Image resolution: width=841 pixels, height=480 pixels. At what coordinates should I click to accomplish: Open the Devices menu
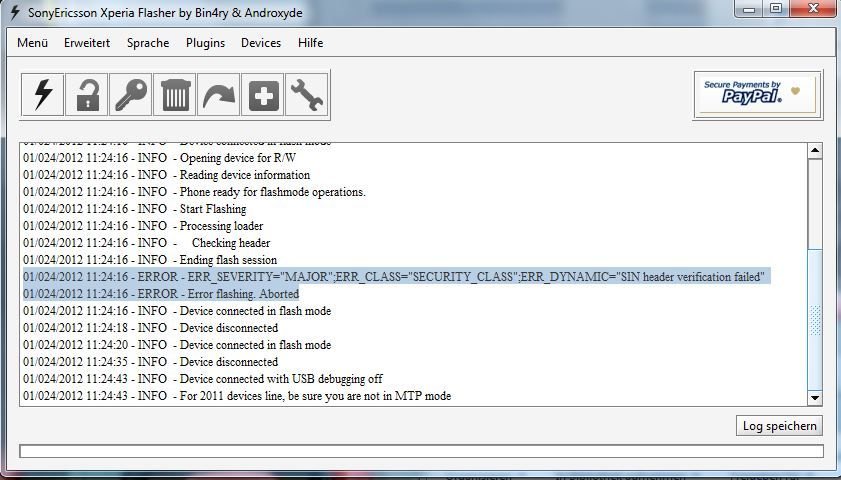pyautogui.click(x=261, y=43)
